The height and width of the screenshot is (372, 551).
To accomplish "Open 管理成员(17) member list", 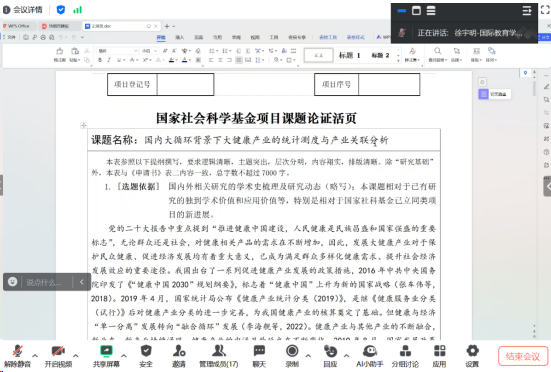I will pos(219,355).
